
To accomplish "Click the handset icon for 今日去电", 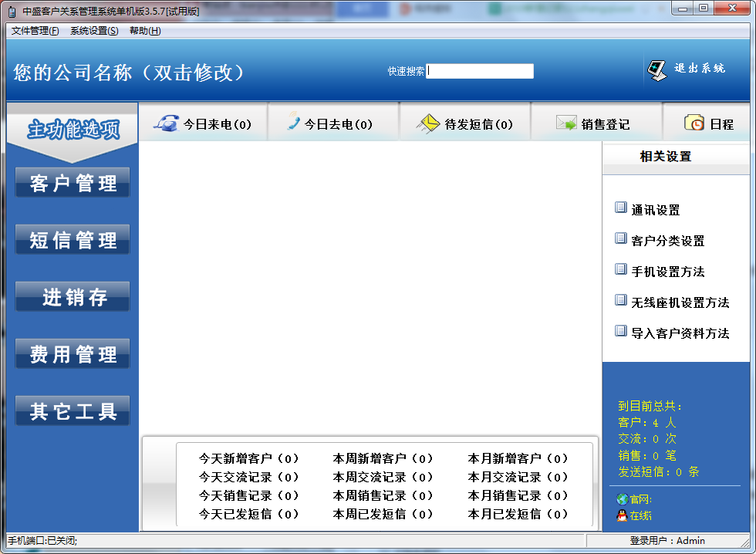I will point(293,121).
